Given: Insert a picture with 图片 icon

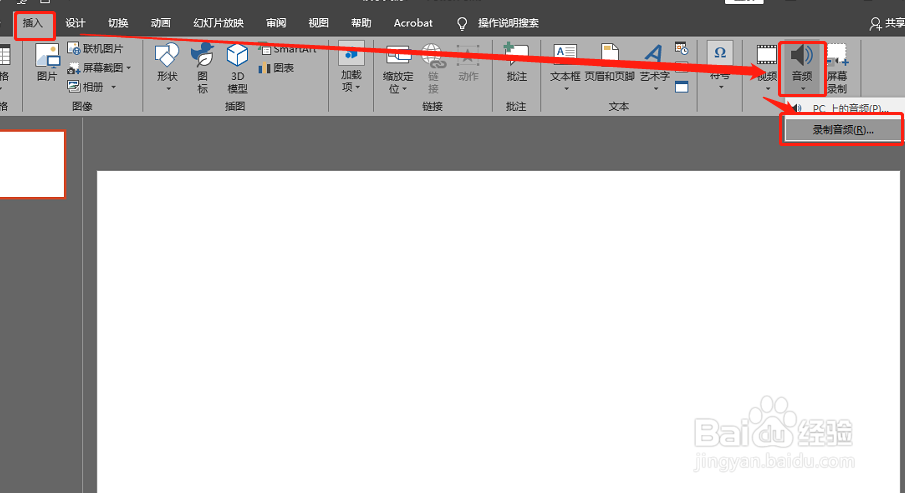Looking at the screenshot, I should [x=47, y=62].
